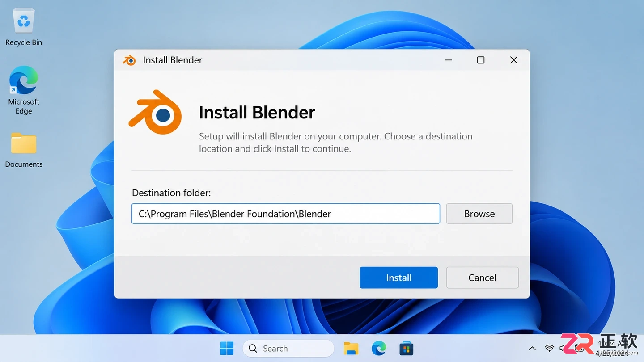Image resolution: width=644 pixels, height=362 pixels.
Task: Click the large Blender logo in dialog
Action: coord(156,112)
